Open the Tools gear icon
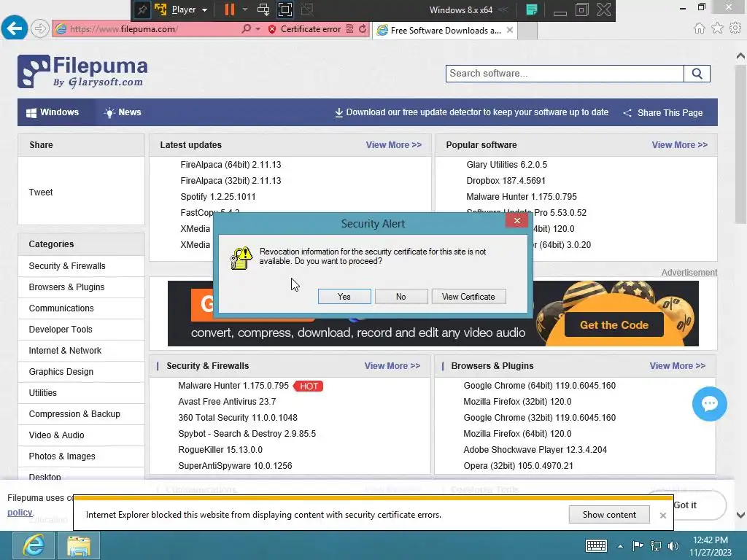 735,28
